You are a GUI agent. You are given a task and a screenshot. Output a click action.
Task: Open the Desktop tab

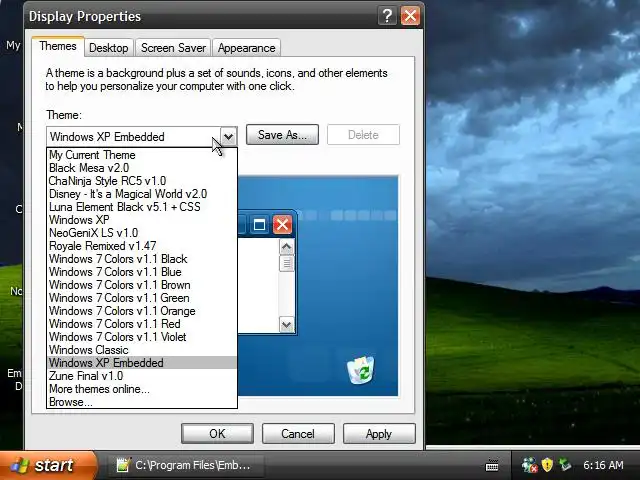pos(109,48)
